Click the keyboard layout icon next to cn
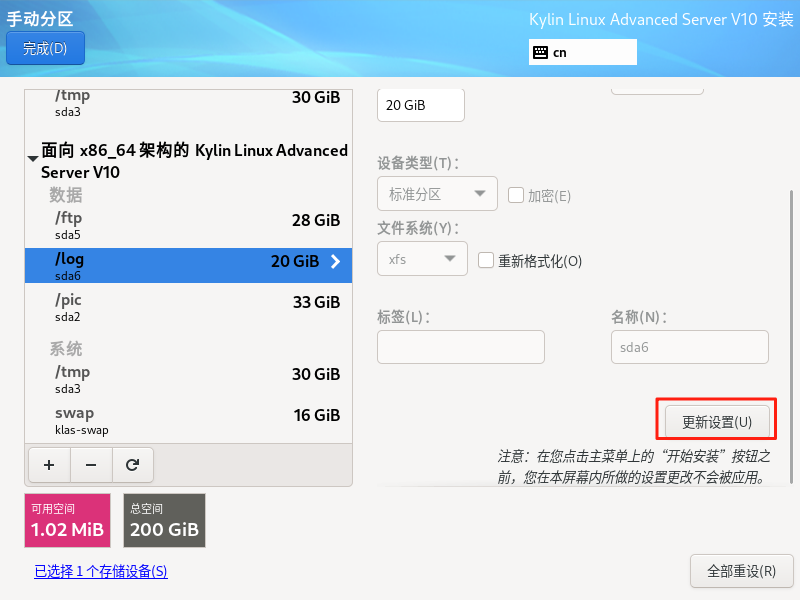 click(x=540, y=53)
